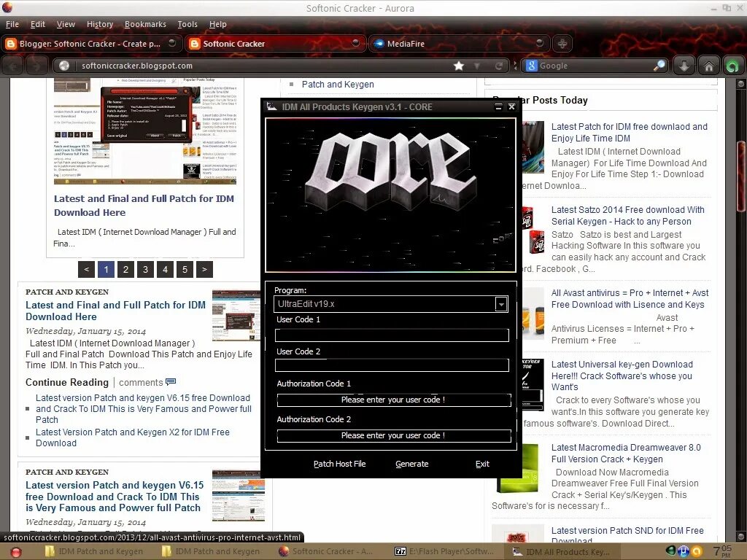Image resolution: width=747 pixels, height=560 pixels.
Task: Go to page 5 in slider pagination
Action: point(185,270)
